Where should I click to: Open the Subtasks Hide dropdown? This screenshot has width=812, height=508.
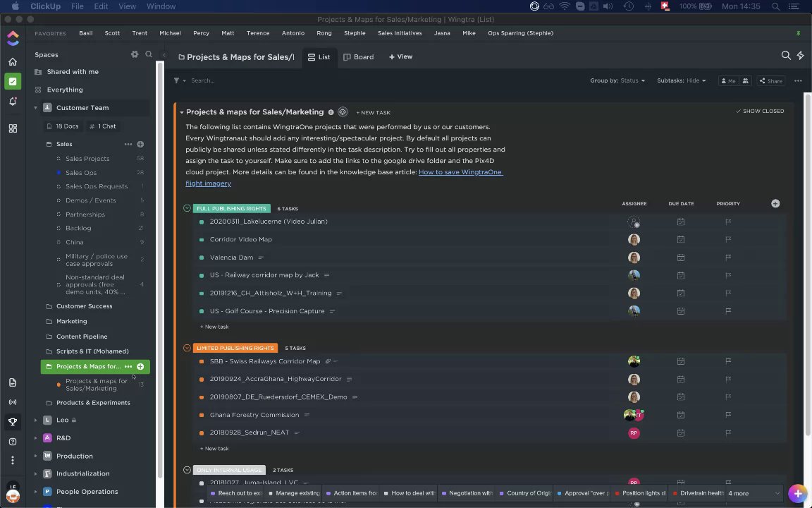coord(681,80)
